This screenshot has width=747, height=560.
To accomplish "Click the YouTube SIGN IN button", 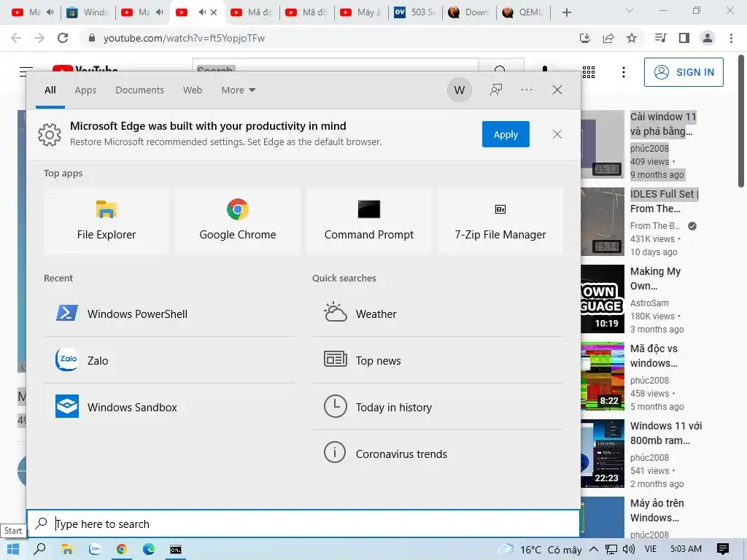I will click(x=684, y=72).
